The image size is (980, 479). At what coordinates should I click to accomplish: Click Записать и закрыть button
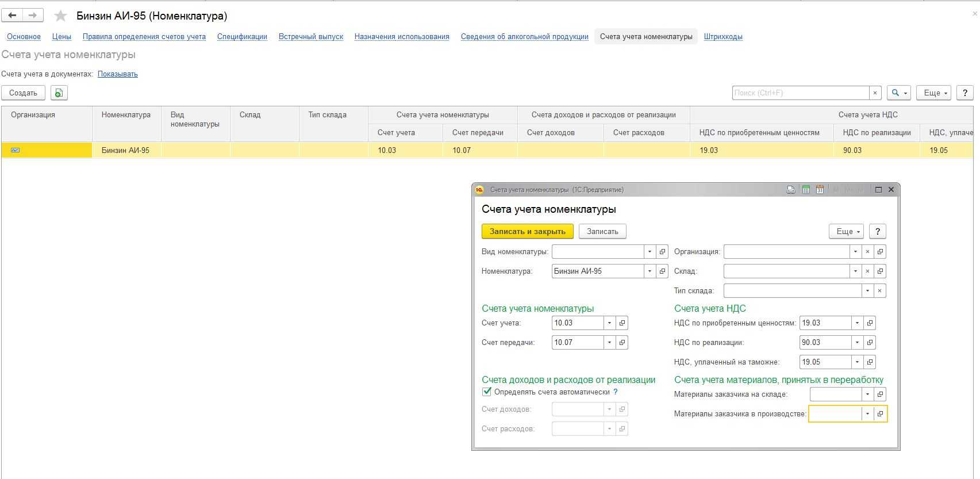click(x=528, y=231)
